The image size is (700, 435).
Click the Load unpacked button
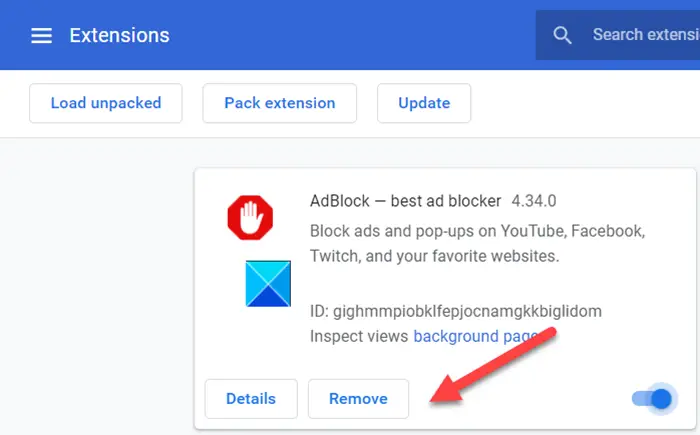[x=106, y=103]
